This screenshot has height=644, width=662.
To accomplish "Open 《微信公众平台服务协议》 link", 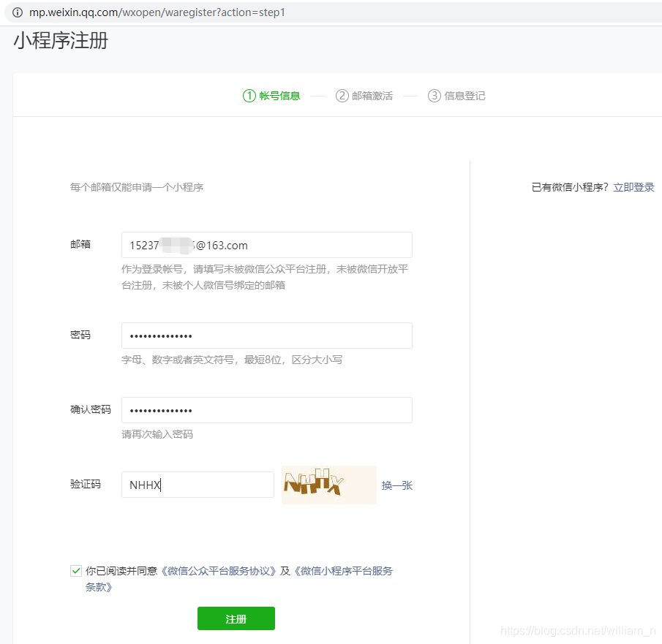I will point(218,571).
